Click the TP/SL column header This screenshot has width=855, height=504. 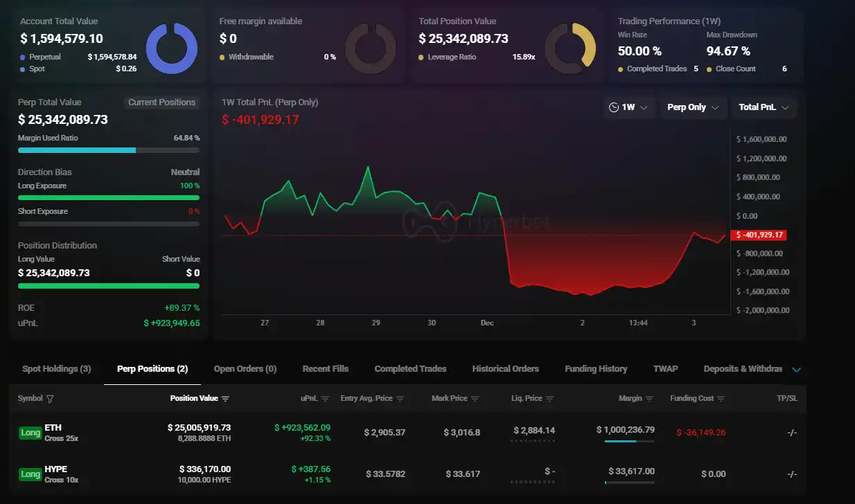pyautogui.click(x=787, y=399)
